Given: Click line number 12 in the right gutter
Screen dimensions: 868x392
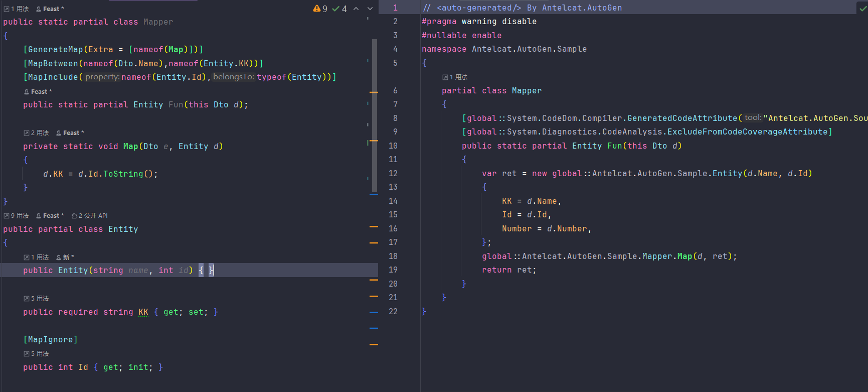Looking at the screenshot, I should (x=393, y=173).
